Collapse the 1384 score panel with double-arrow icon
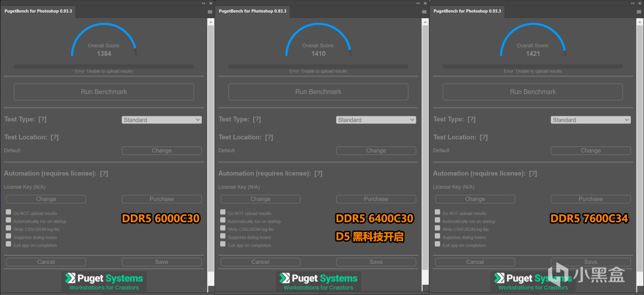 (x=204, y=3)
